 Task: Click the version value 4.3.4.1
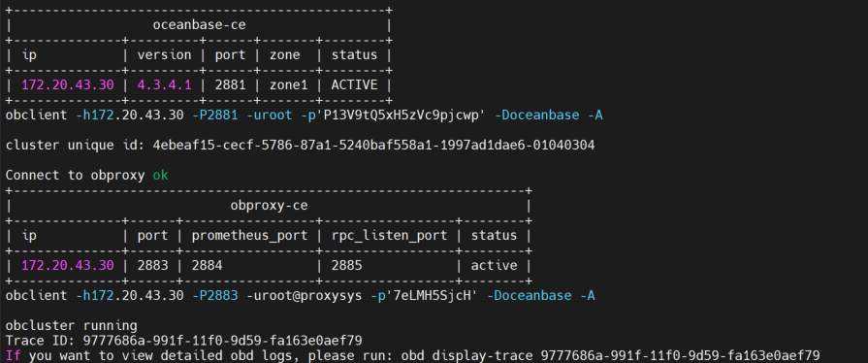tap(165, 84)
